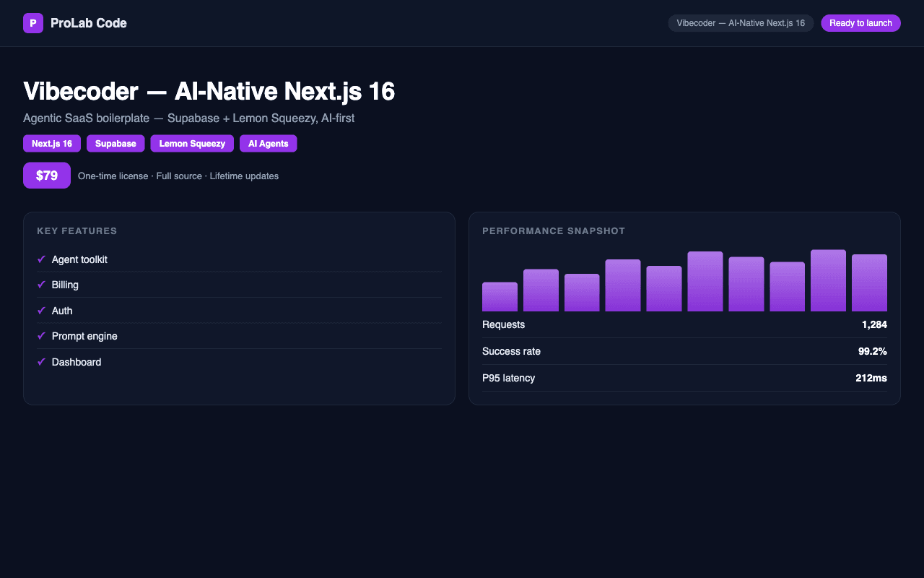
Task: Click the Vibecoder header pill badge
Action: pyautogui.click(x=741, y=23)
